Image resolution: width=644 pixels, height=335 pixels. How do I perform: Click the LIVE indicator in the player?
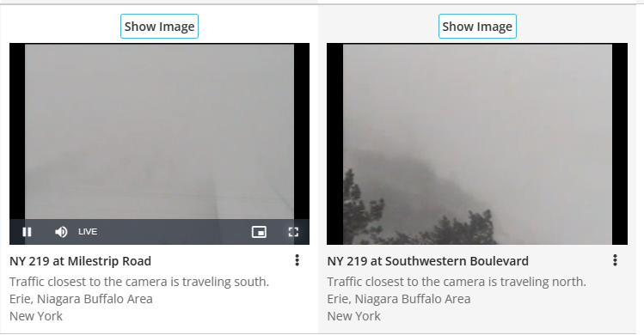(x=88, y=232)
